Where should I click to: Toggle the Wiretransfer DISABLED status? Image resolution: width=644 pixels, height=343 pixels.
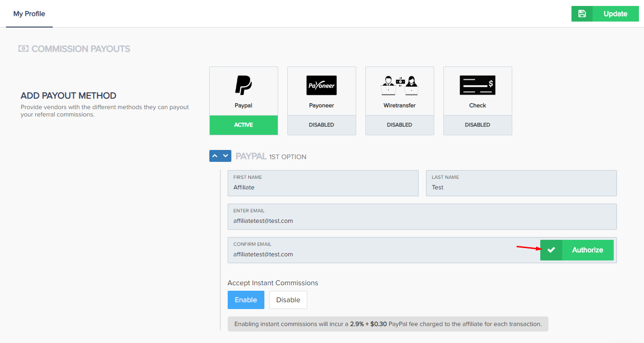point(399,125)
